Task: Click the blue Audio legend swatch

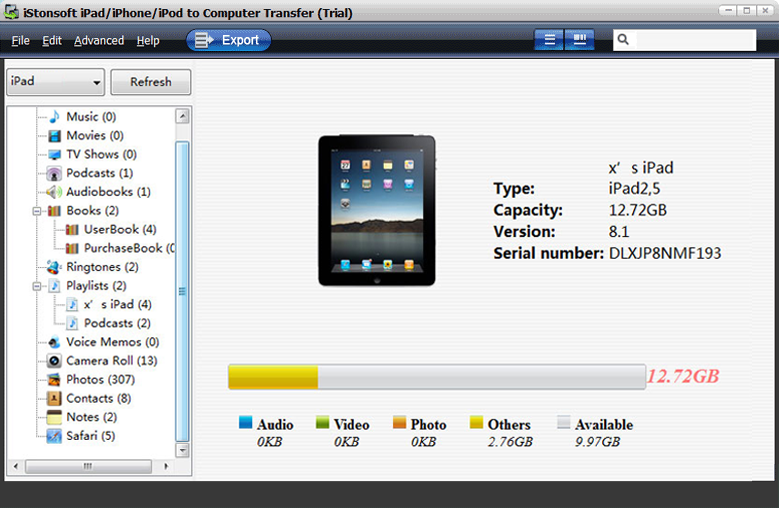Action: pos(245,422)
